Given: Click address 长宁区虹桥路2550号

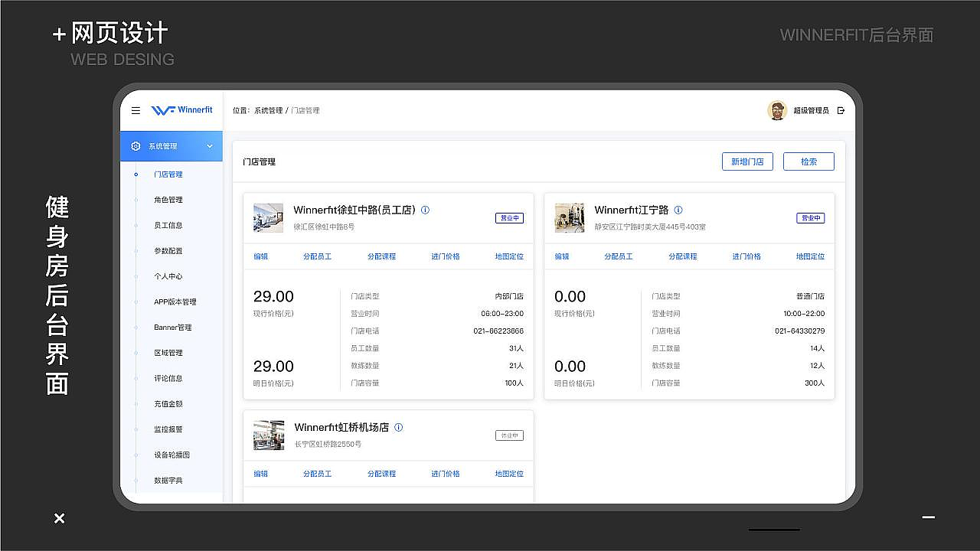Looking at the screenshot, I should (x=328, y=445).
